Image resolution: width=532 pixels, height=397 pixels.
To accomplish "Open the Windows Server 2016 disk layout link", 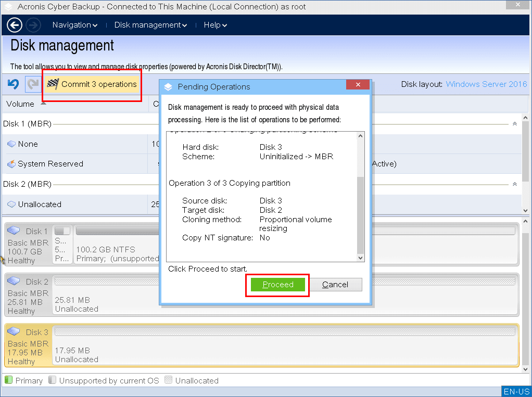I will point(486,84).
